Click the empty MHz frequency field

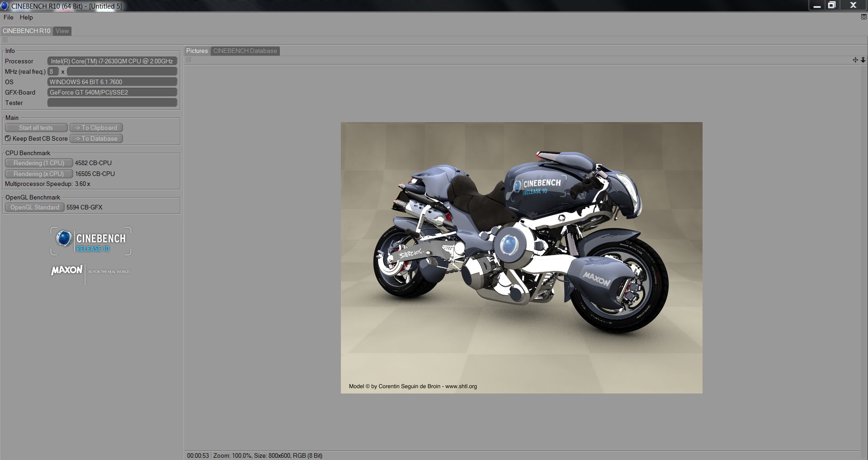coord(122,71)
